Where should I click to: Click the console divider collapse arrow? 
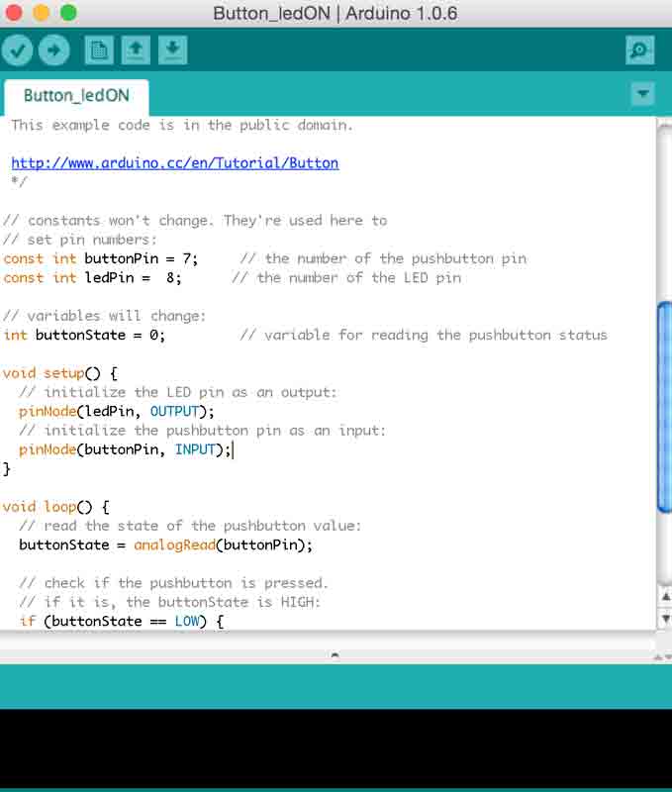point(335,655)
